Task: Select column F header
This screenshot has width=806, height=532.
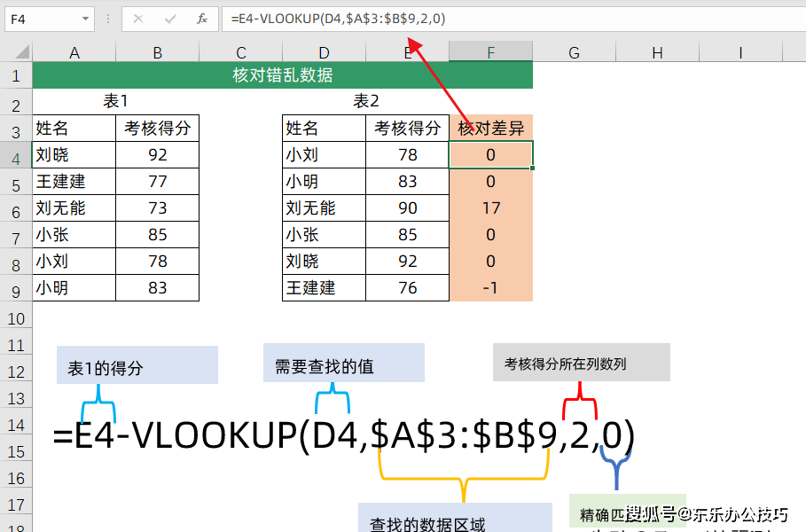Action: coord(491,52)
